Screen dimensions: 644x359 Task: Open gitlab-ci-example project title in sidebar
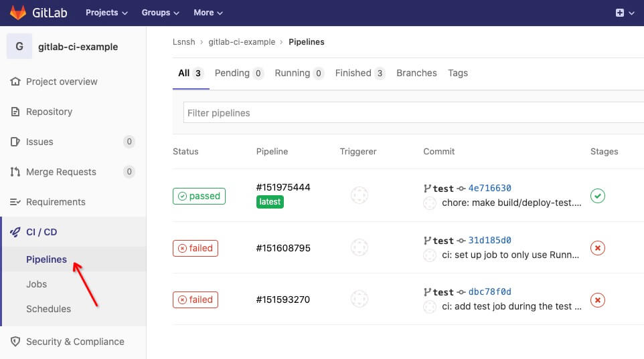click(x=78, y=47)
